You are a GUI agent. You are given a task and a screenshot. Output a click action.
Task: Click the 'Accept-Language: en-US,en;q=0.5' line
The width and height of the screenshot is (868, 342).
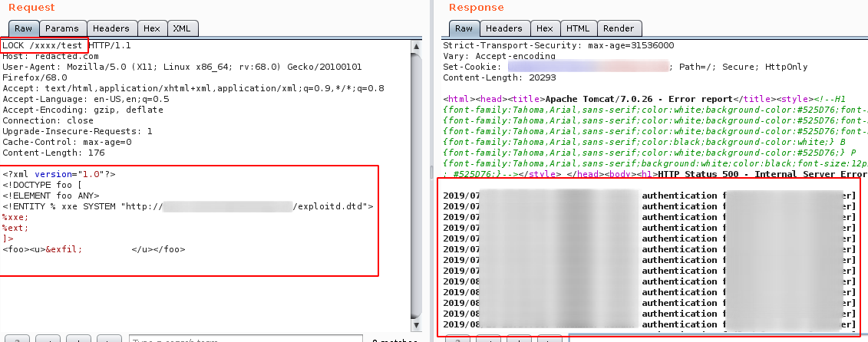(x=86, y=99)
